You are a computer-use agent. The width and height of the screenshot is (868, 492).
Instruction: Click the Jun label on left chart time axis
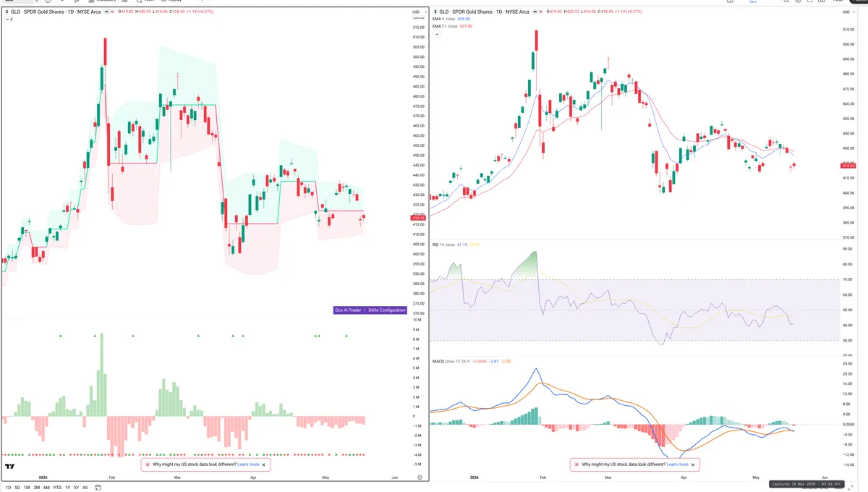pos(394,478)
